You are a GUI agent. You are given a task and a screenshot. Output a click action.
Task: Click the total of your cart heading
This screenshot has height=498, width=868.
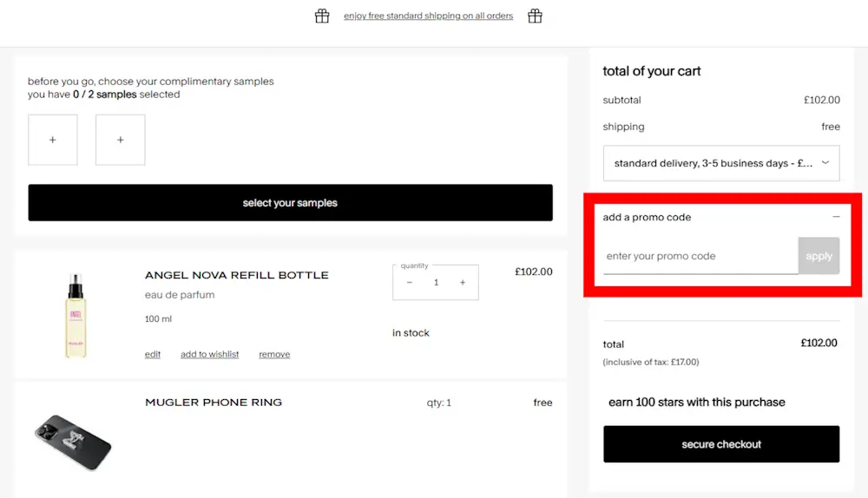click(652, 71)
